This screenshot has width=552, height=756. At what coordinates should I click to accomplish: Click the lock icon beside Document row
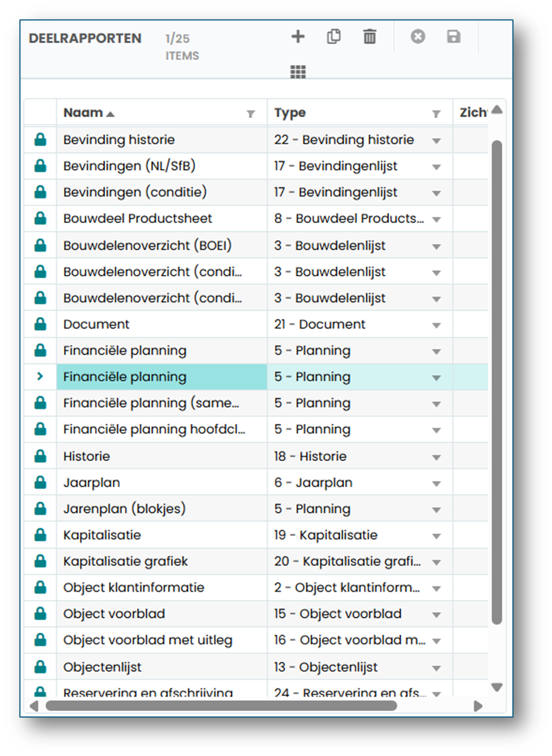(40, 325)
